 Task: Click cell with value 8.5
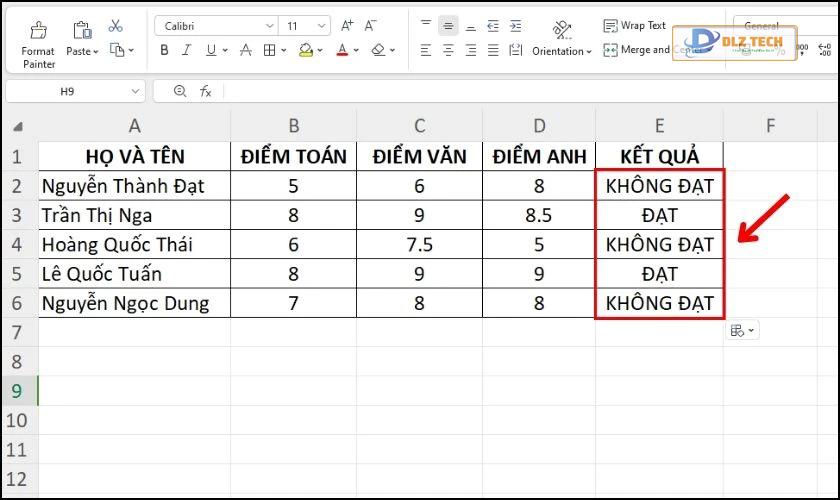[x=539, y=215]
